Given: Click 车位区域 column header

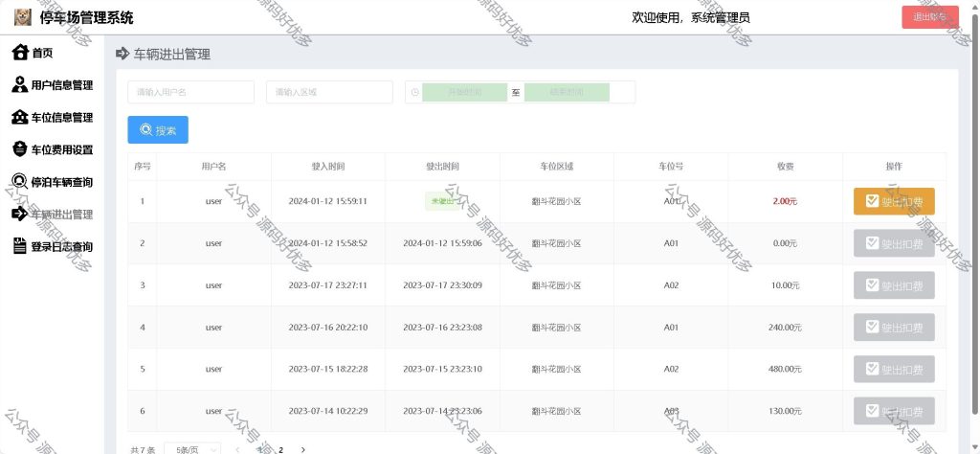Looking at the screenshot, I should 556,167.
